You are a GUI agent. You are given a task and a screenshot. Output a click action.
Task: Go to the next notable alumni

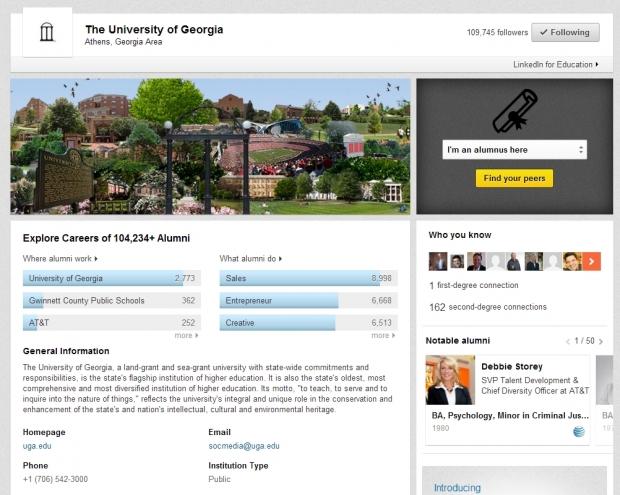(x=601, y=342)
